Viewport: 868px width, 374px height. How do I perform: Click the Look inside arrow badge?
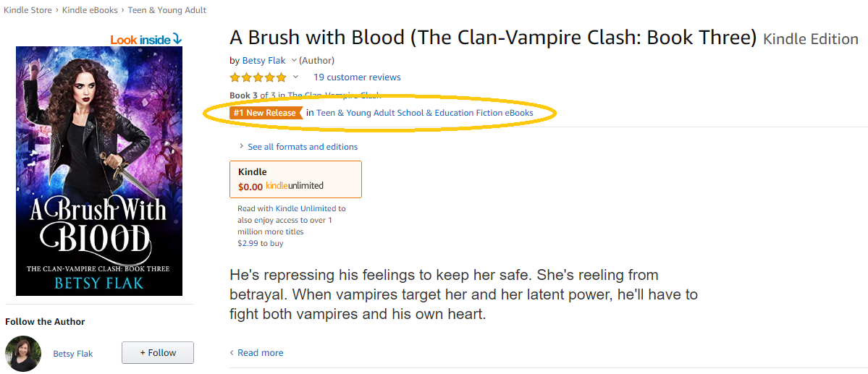point(146,39)
